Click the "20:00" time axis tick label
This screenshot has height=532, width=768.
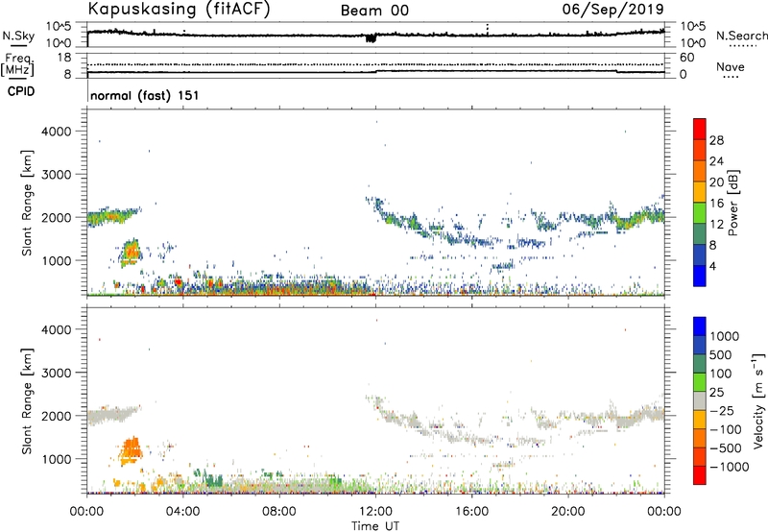568,512
